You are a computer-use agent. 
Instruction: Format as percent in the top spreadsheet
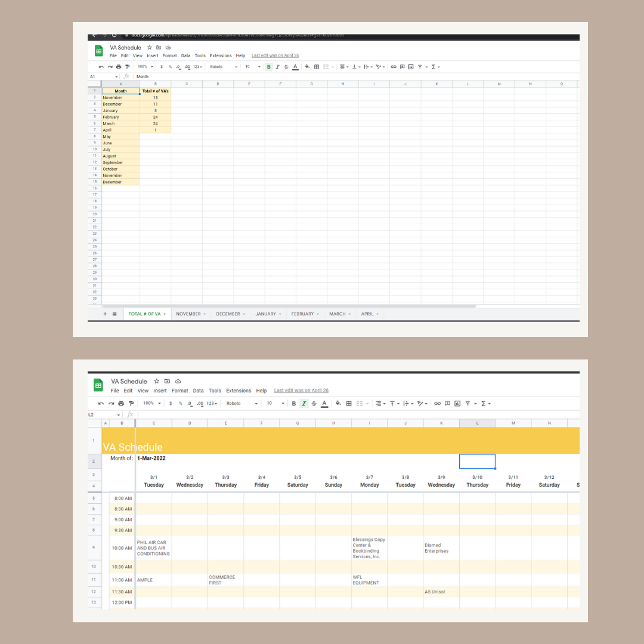(x=170, y=67)
